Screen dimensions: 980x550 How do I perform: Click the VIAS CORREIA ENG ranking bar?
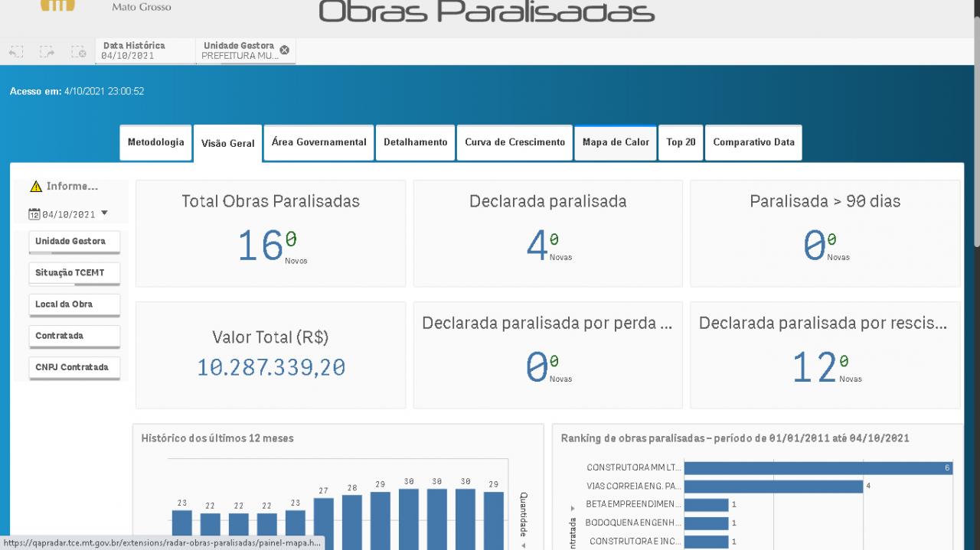point(773,486)
